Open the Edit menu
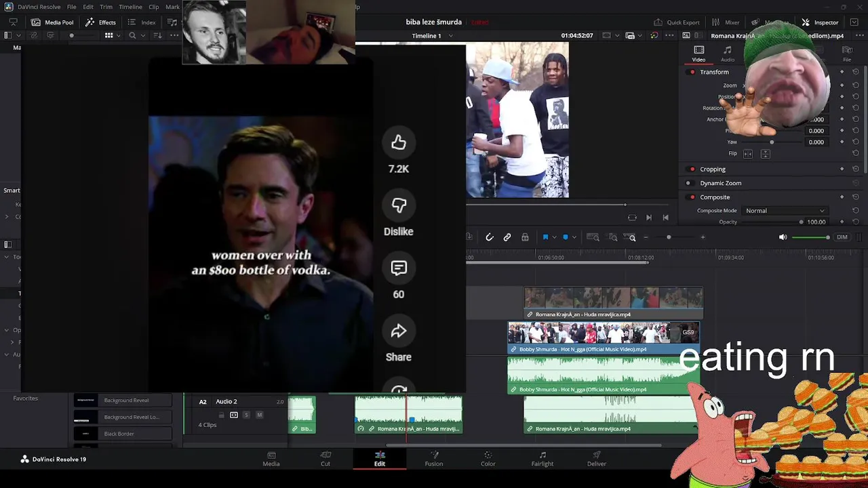868x488 pixels. [88, 7]
